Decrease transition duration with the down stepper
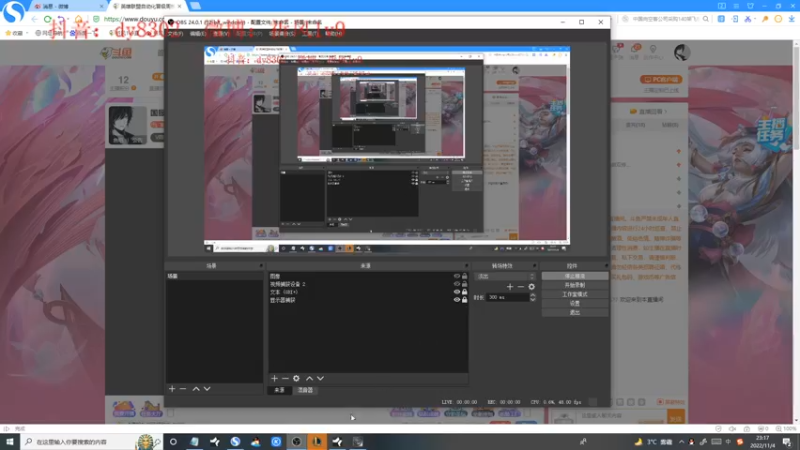 click(x=533, y=299)
